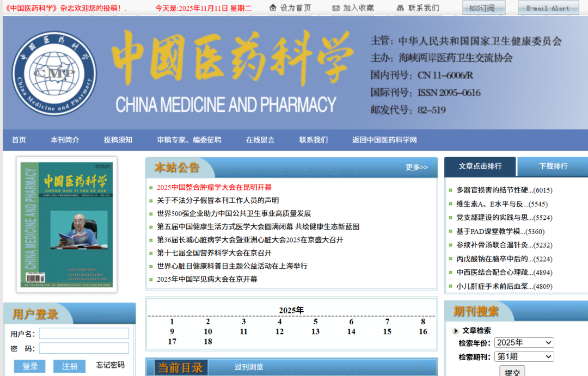Screen dimensions: 588x376
Task: Select issue 15 in the 2025年 list
Action: 387,331
